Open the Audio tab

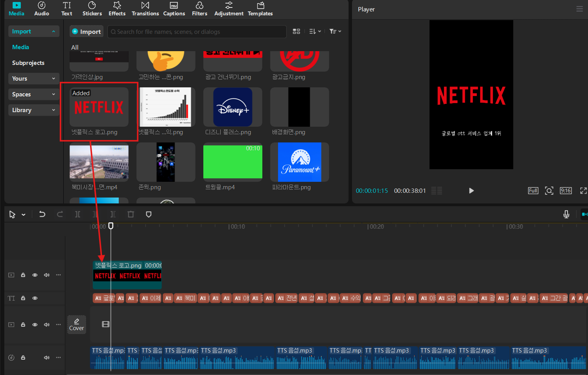coord(42,9)
